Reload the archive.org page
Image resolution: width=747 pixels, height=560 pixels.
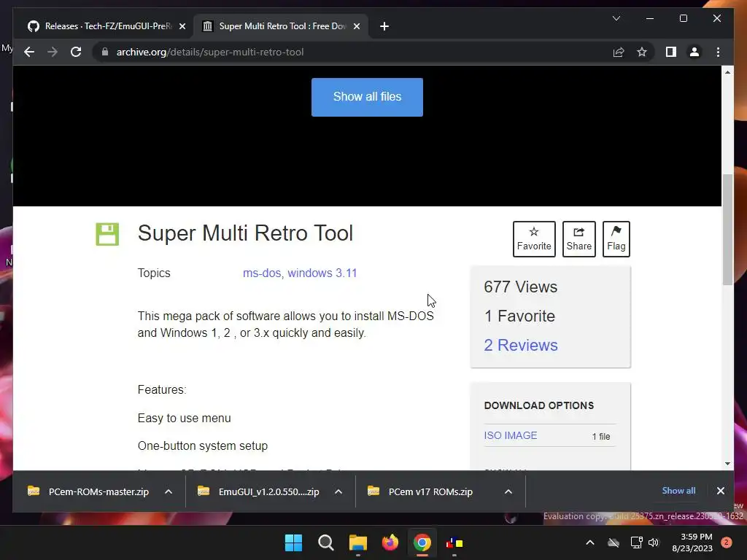coord(76,52)
